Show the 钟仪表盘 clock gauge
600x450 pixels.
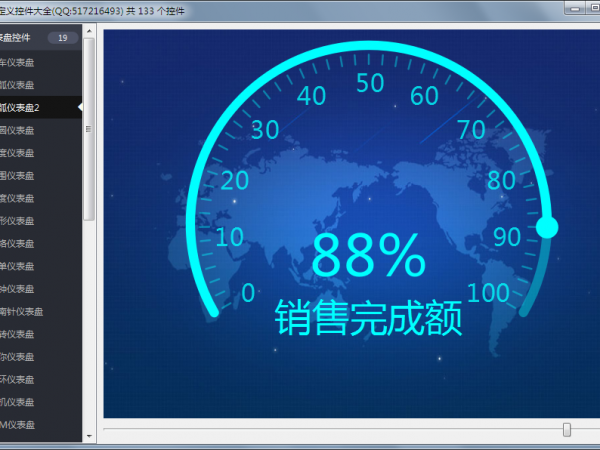click(18, 289)
